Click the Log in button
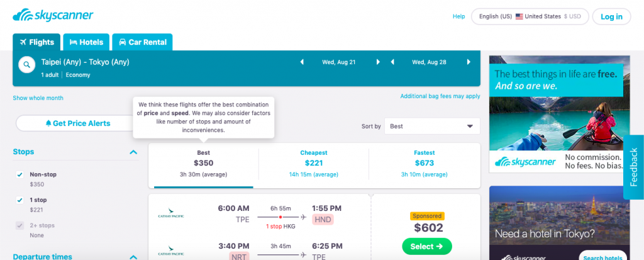This screenshot has width=644, height=260. [x=611, y=17]
